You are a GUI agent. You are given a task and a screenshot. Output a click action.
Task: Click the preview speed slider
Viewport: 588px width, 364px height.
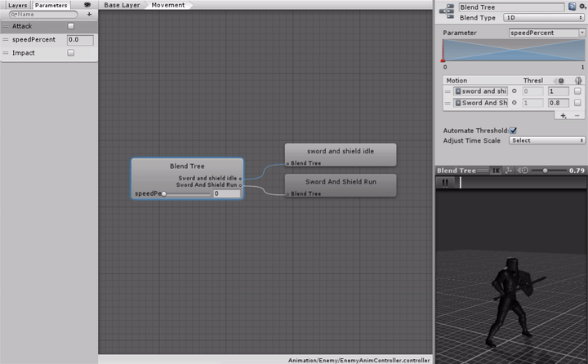(546, 170)
